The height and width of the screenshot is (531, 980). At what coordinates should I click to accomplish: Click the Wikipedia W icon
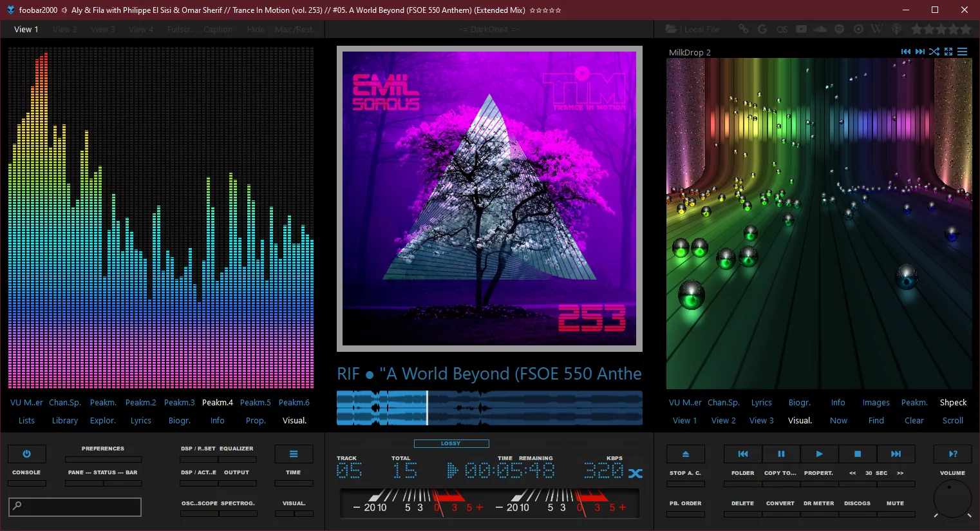877,29
